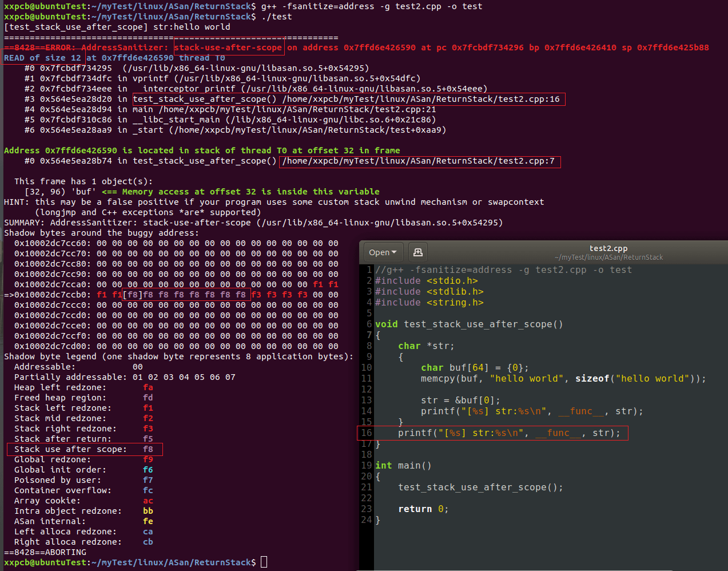
Task: Click the bracketed [f8] shadow byte
Action: (x=133, y=295)
